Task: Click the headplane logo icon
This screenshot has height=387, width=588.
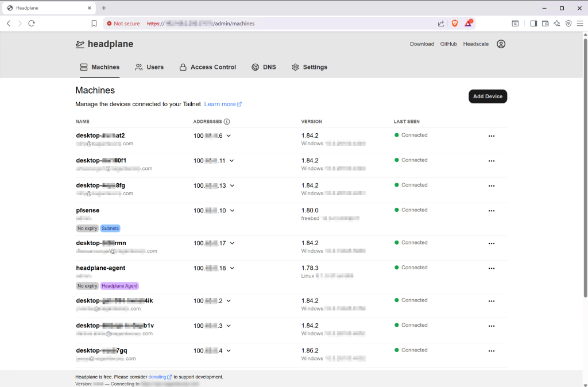Action: click(80, 44)
